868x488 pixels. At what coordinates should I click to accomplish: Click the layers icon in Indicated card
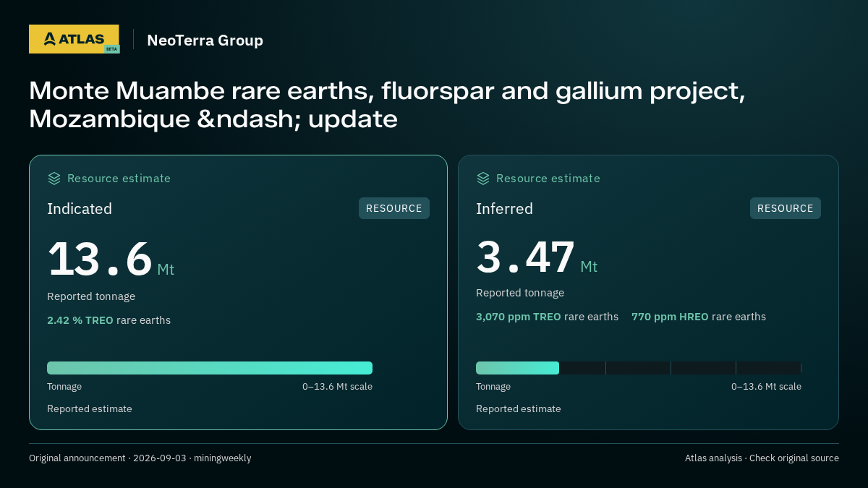point(54,179)
